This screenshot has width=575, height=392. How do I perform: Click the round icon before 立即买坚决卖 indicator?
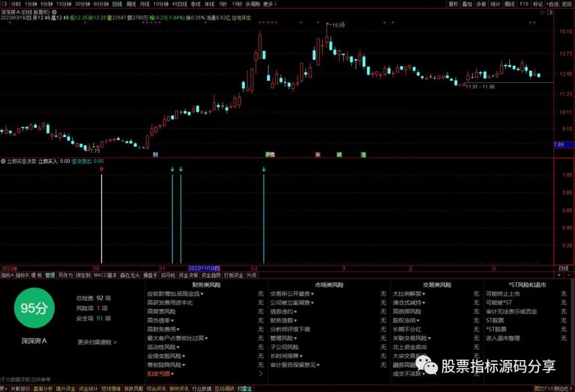(3, 161)
